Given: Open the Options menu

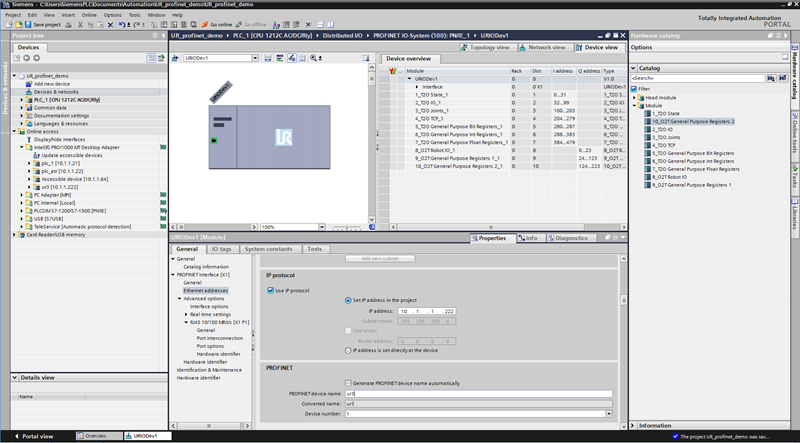Looking at the screenshot, I should [113, 15].
